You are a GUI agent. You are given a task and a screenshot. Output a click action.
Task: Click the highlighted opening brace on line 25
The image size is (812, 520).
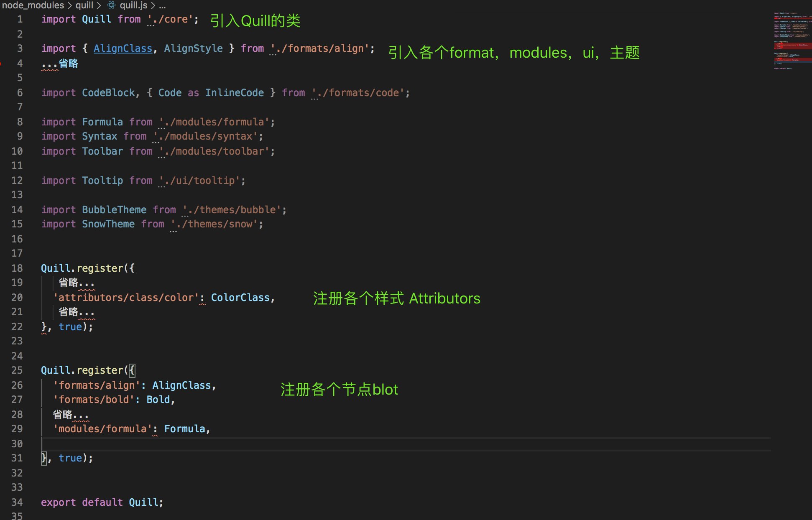click(x=132, y=370)
